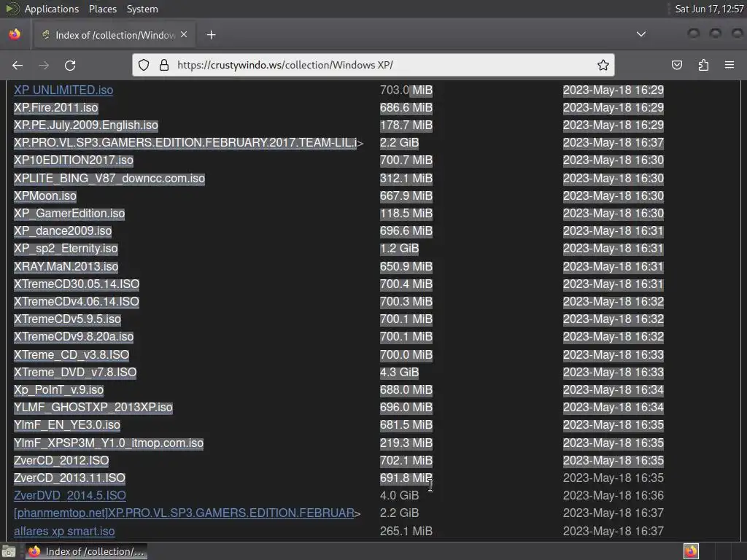This screenshot has height=560, width=747.
Task: Click the 178.7 MiB size value
Action: (x=406, y=125)
